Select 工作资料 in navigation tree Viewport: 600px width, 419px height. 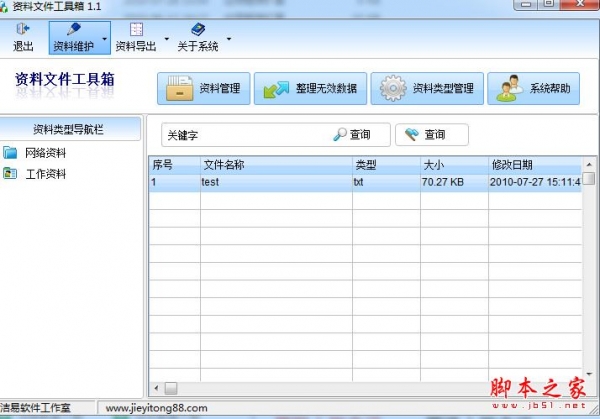46,174
